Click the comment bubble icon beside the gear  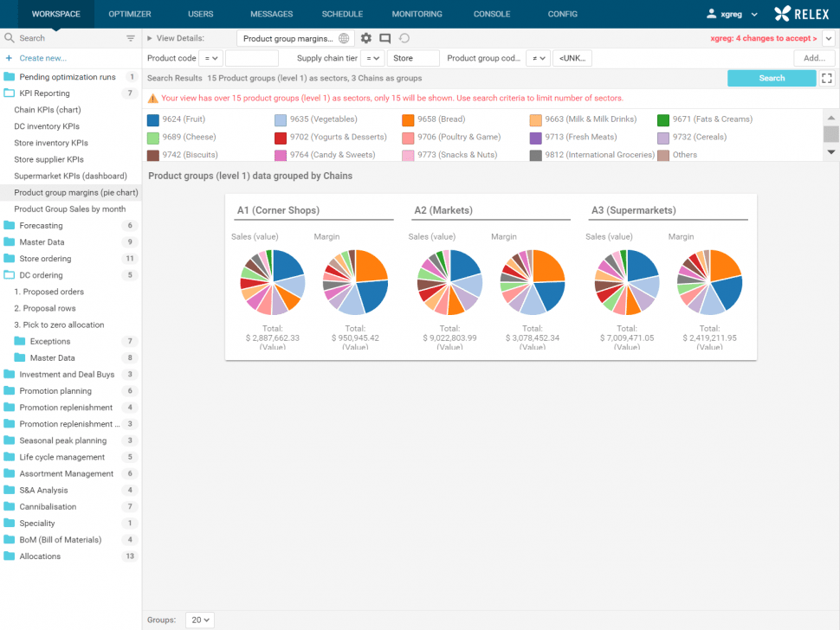pos(386,38)
